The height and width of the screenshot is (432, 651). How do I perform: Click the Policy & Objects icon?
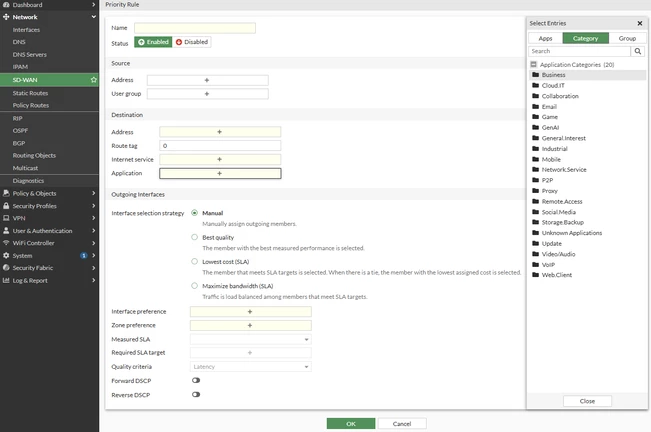tap(6, 193)
